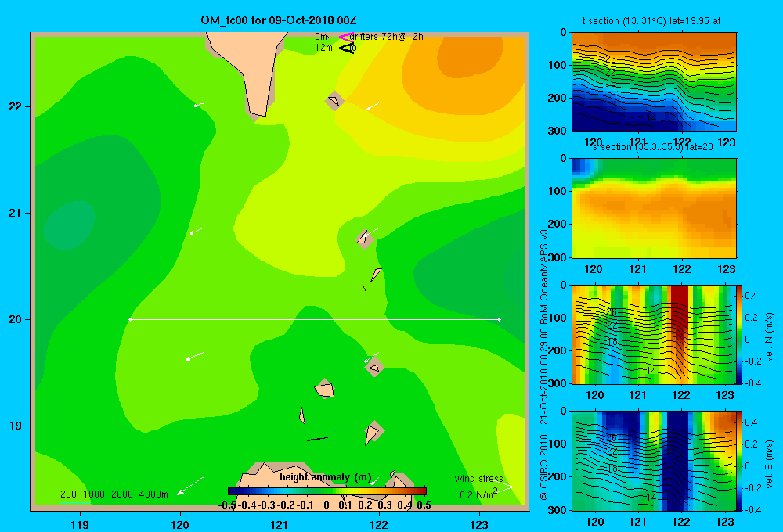Click the magenta 0m drifter marker in legend
783x532 pixels.
tap(345, 37)
